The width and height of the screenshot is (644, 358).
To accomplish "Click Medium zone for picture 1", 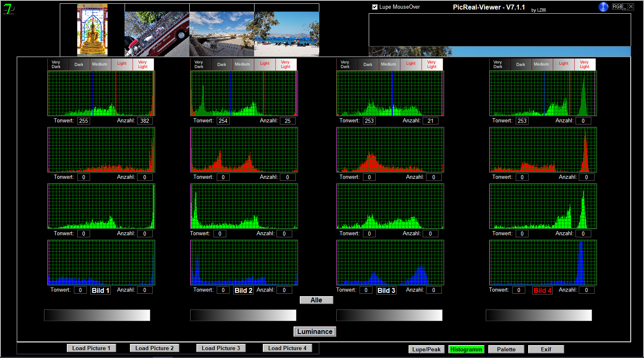I will pyautogui.click(x=100, y=64).
